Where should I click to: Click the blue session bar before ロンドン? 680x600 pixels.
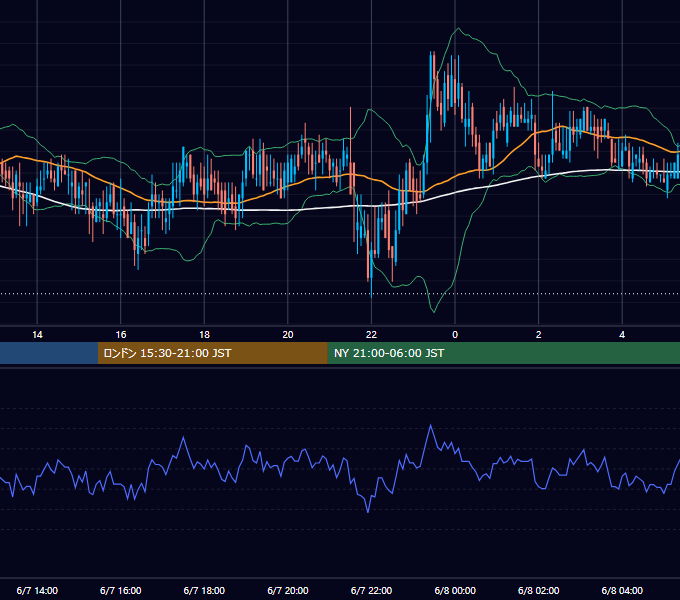(x=49, y=353)
